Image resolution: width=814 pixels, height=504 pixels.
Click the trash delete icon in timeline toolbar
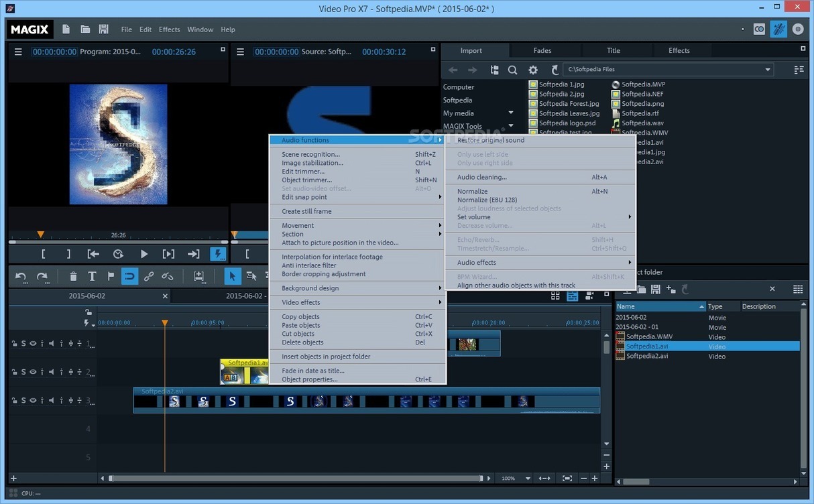(x=73, y=276)
